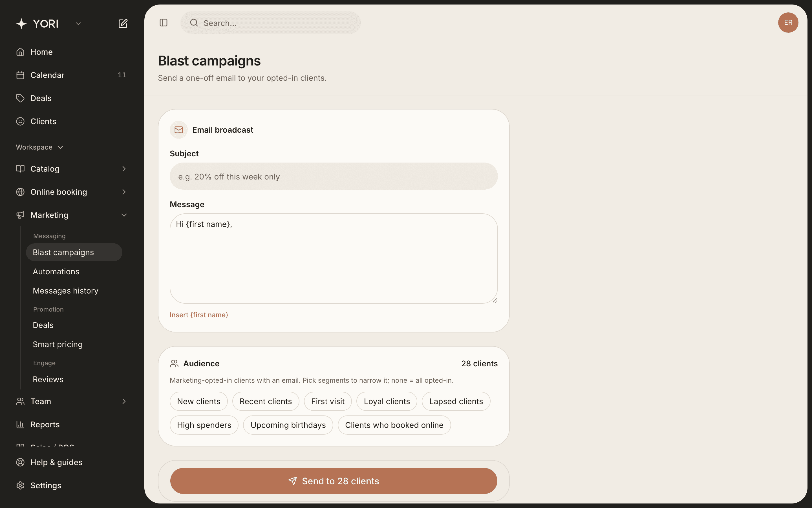Collapse the Workspace section chevron
This screenshot has height=508, width=812.
[x=60, y=147]
